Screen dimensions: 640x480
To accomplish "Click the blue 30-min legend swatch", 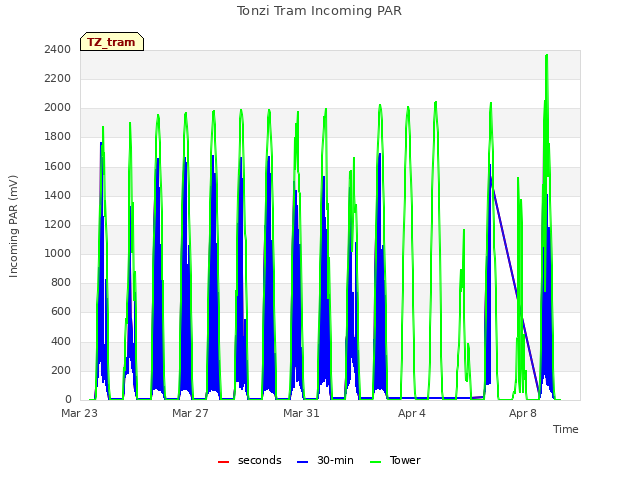I will (x=302, y=462).
